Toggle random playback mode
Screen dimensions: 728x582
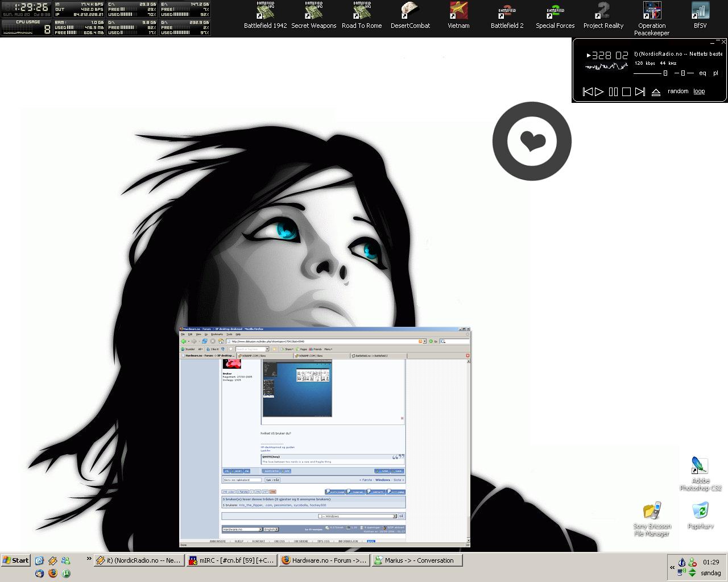[678, 91]
